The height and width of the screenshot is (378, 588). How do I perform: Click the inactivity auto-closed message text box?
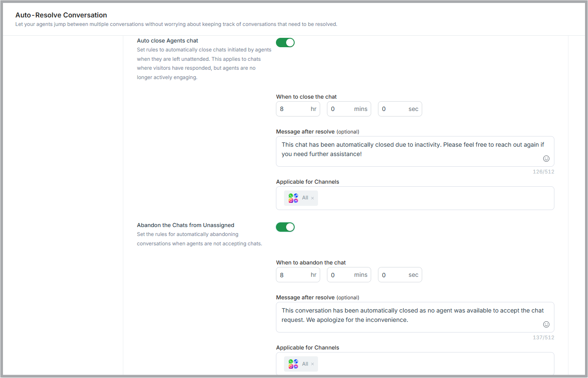415,151
